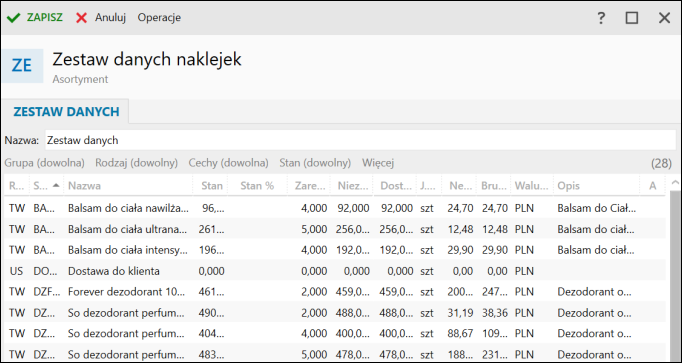Click the sort arrow in the S... column header
This screenshot has height=363, width=682.
[56, 185]
